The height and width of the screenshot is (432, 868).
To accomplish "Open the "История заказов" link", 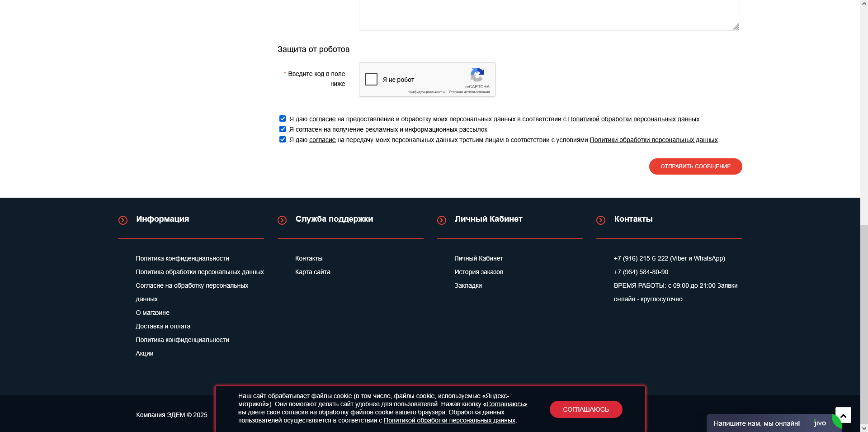I will click(x=478, y=272).
